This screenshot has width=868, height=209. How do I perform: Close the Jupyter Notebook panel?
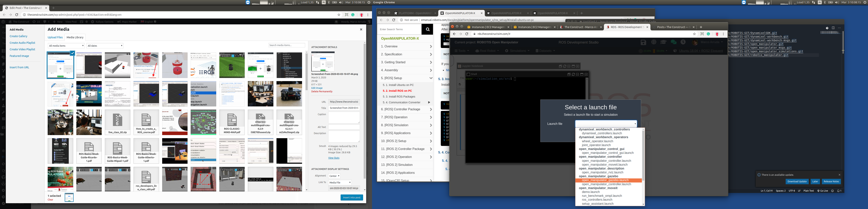(578, 66)
